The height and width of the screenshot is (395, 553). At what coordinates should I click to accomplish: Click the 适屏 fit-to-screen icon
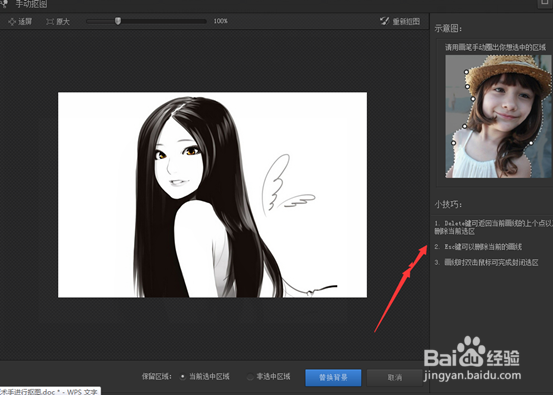[x=12, y=22]
